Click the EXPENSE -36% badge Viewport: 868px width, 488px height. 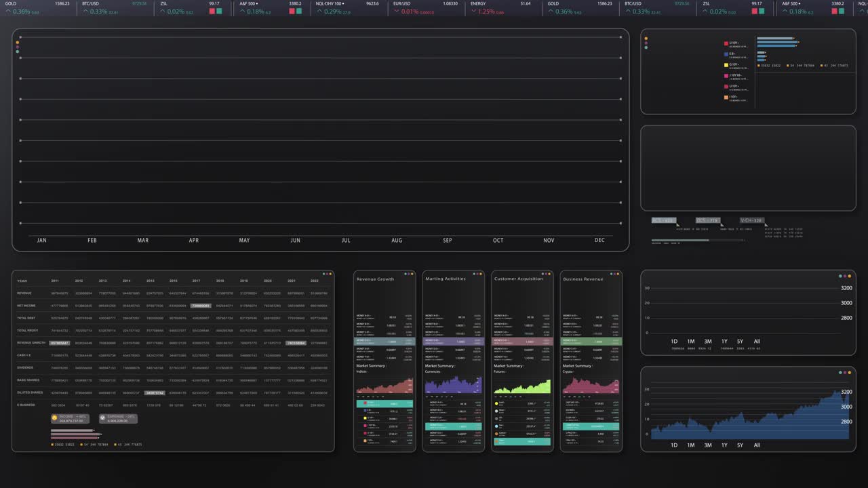coord(119,419)
